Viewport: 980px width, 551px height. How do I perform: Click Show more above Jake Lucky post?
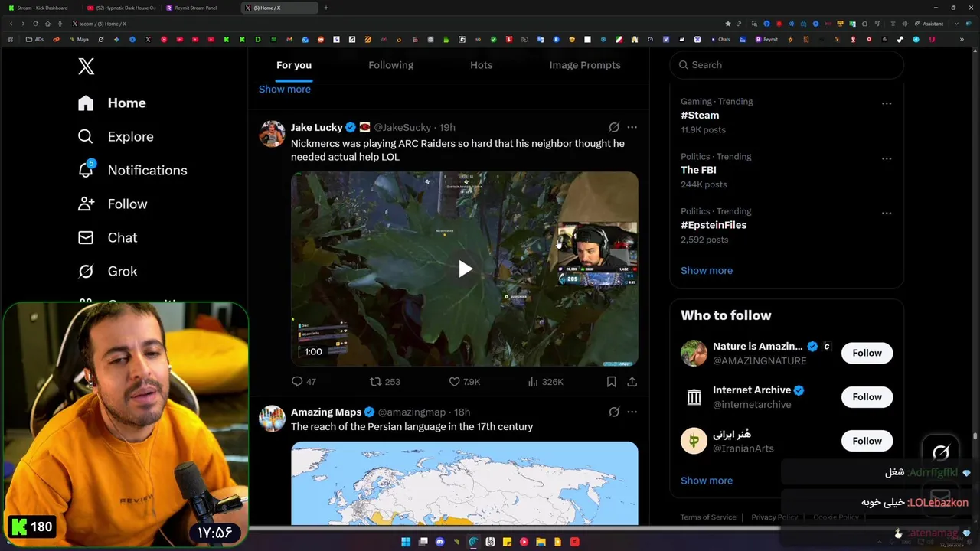point(285,89)
